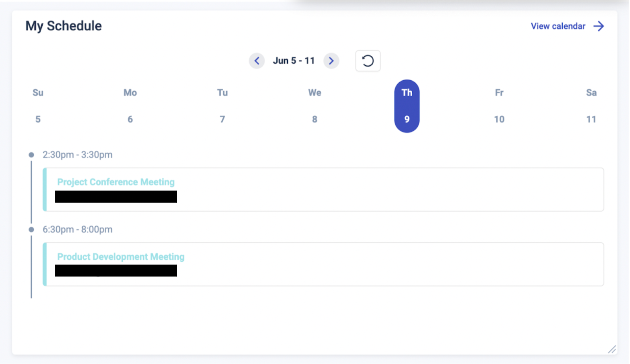Click the timeline dot for 2:30pm event

point(31,155)
